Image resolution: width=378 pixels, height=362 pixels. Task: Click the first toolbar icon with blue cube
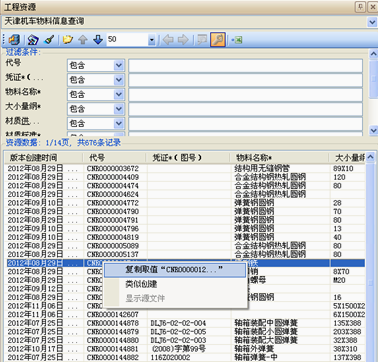click(x=14, y=40)
